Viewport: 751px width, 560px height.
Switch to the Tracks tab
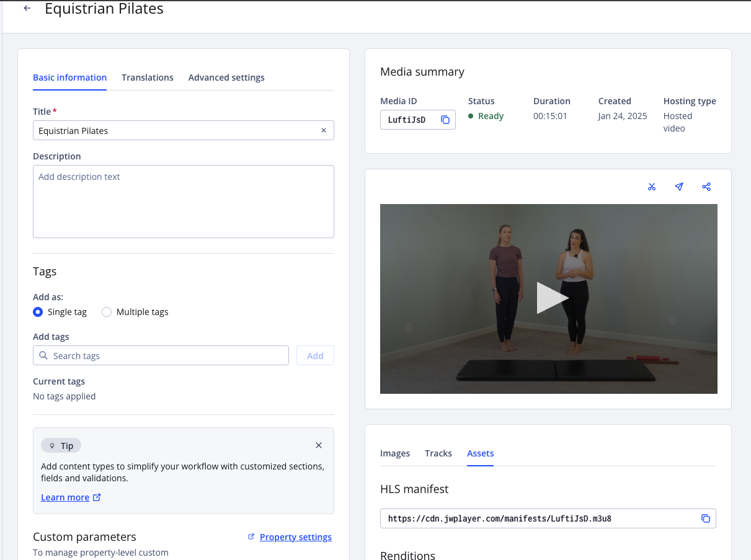[x=438, y=453]
